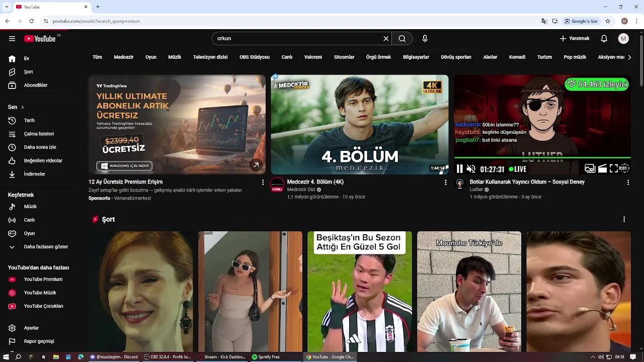Viewport: 644px width, 362px height.
Task: Select the OBS Stüdyosu chip
Action: coord(255,57)
